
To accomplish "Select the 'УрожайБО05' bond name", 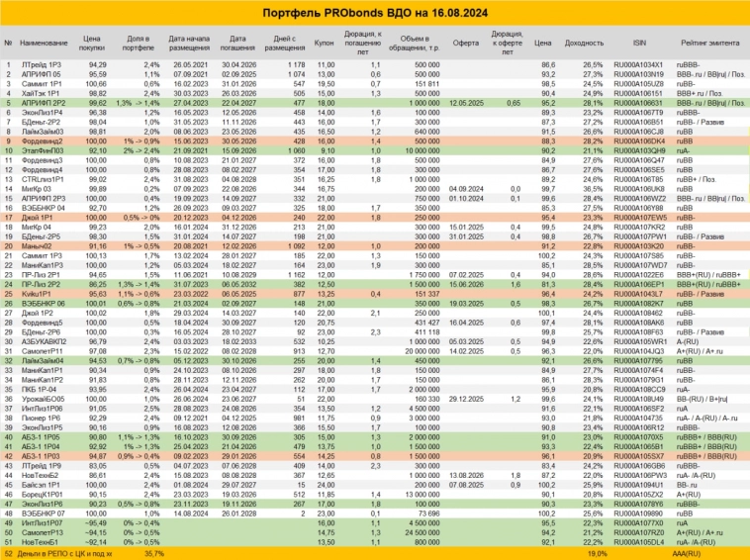I will pyautogui.click(x=44, y=400).
